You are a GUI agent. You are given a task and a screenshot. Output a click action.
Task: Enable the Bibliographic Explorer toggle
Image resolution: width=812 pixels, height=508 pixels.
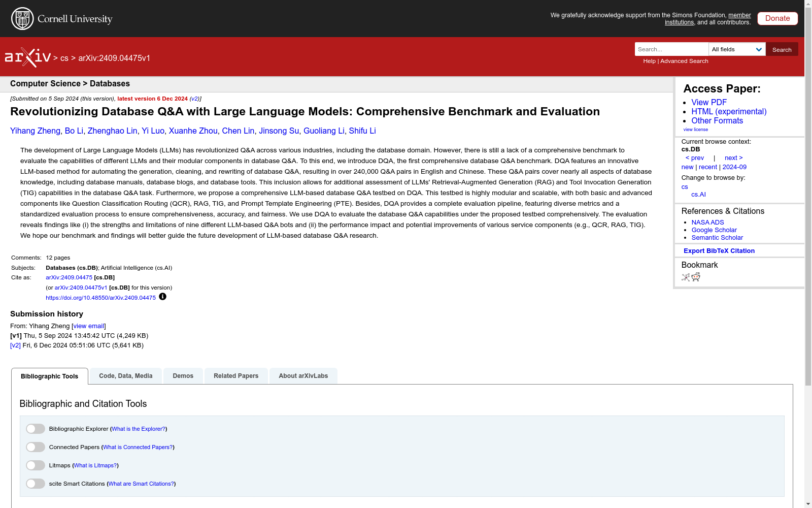click(36, 429)
